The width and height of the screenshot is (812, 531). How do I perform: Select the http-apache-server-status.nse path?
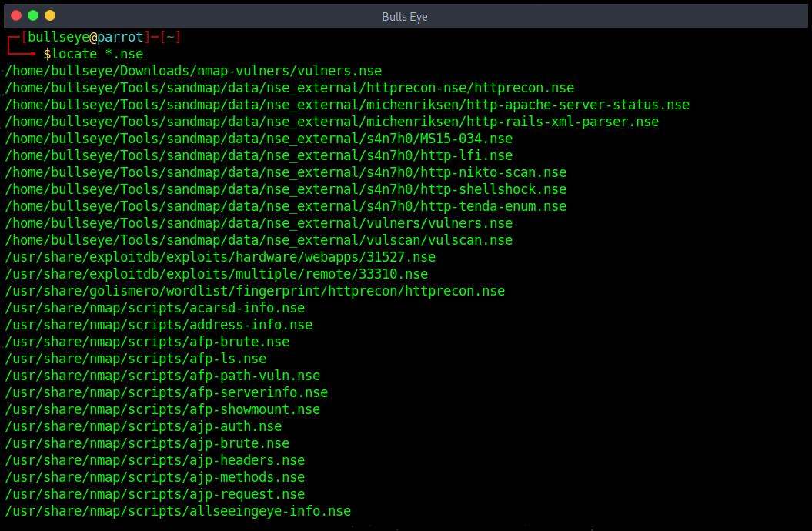(x=346, y=104)
